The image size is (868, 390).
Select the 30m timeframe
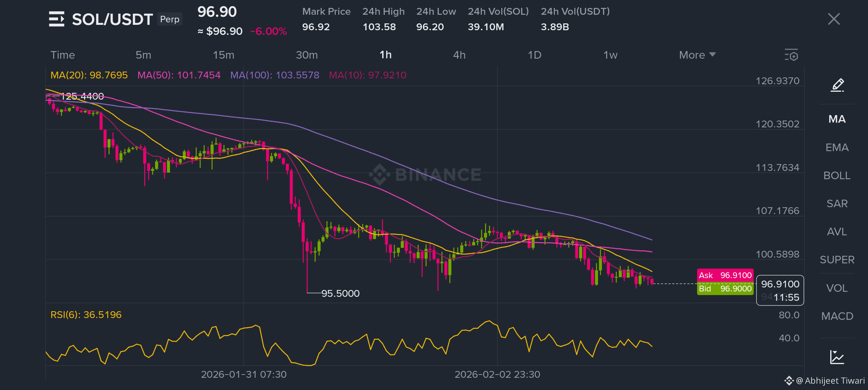pos(307,55)
